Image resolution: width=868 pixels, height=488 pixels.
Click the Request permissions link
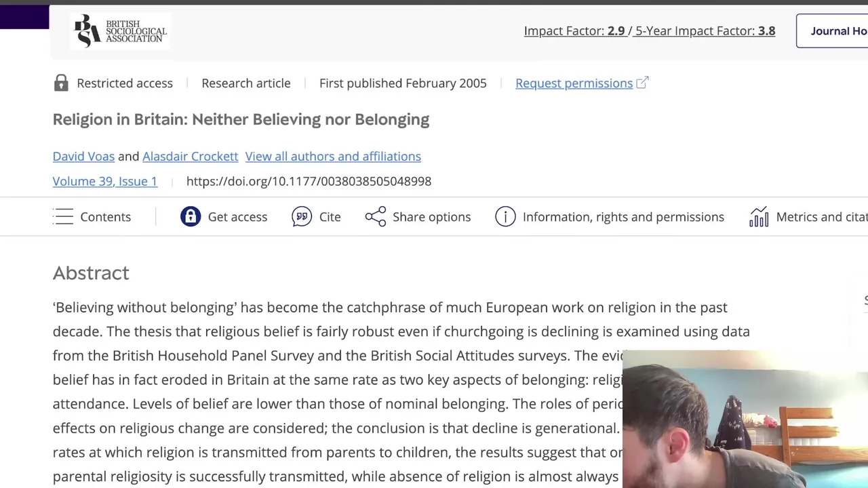[x=574, y=83]
